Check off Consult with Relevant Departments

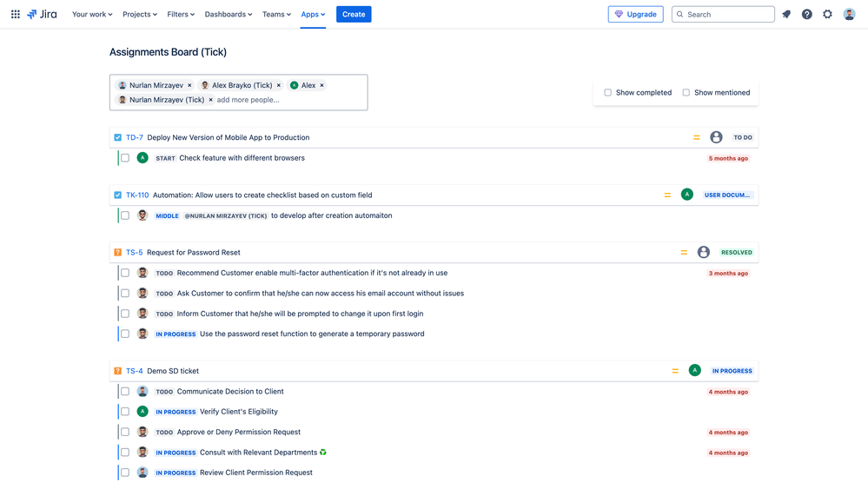click(x=125, y=452)
